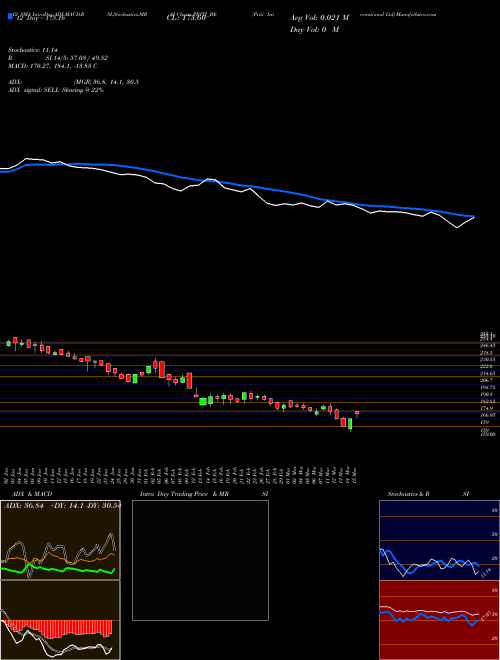Click the final red candlestick on the chart

point(357,413)
